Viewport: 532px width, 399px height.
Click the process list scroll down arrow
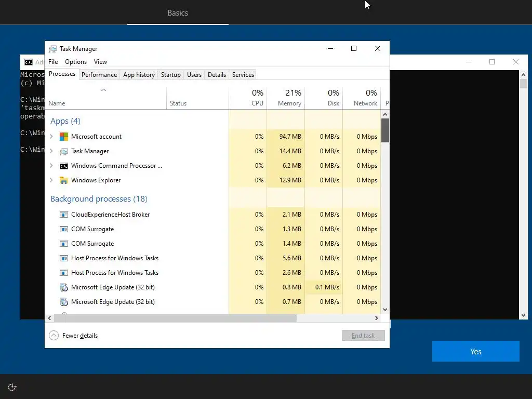coord(385,310)
